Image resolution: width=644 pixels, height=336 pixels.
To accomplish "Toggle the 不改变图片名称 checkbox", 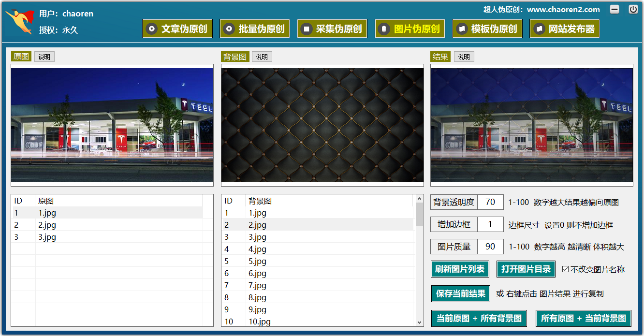I will tap(565, 269).
